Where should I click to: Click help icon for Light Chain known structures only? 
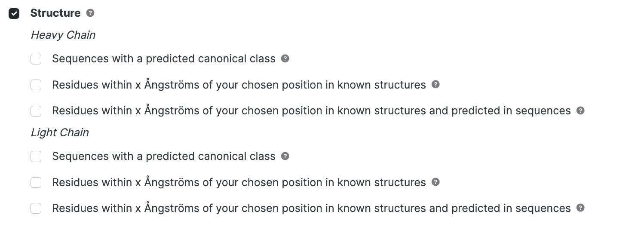pos(435,182)
